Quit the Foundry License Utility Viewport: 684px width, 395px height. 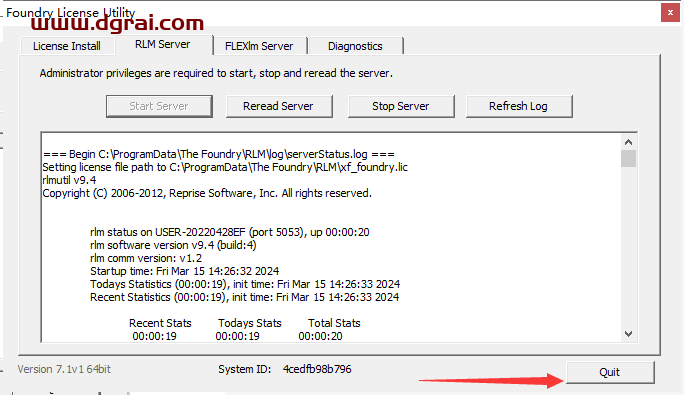(x=610, y=372)
